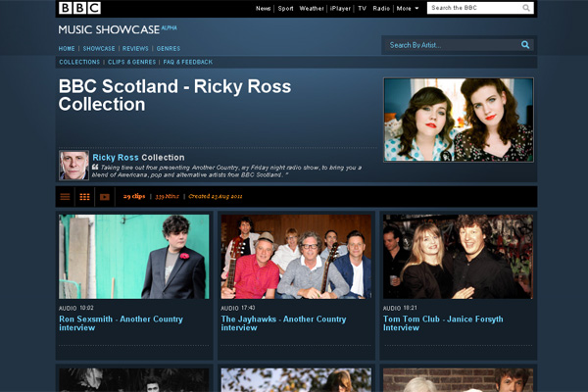588x392 pixels.
Task: Click the BBC logo
Action: tap(79, 8)
